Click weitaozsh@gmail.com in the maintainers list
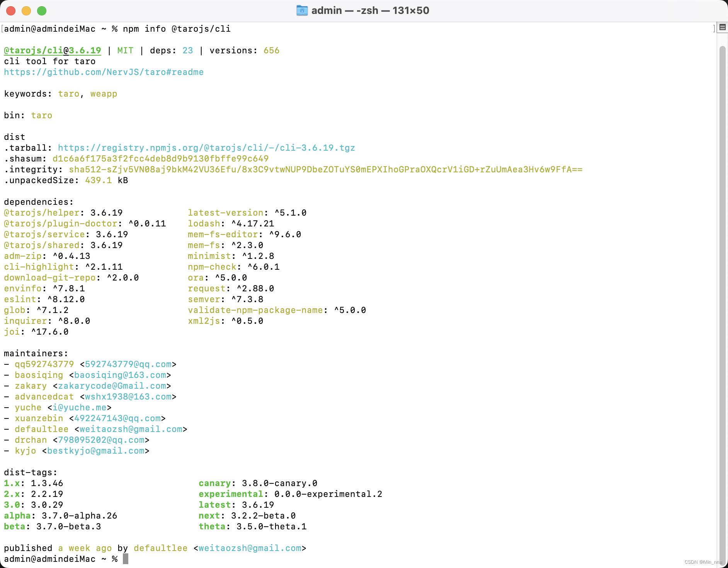 (x=131, y=429)
